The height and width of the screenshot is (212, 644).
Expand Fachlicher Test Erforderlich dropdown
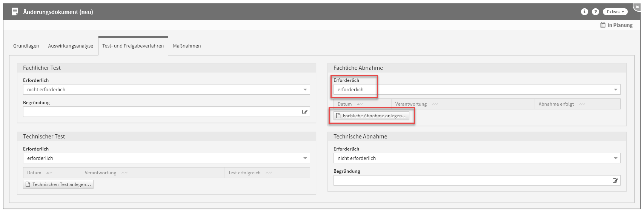(x=305, y=89)
